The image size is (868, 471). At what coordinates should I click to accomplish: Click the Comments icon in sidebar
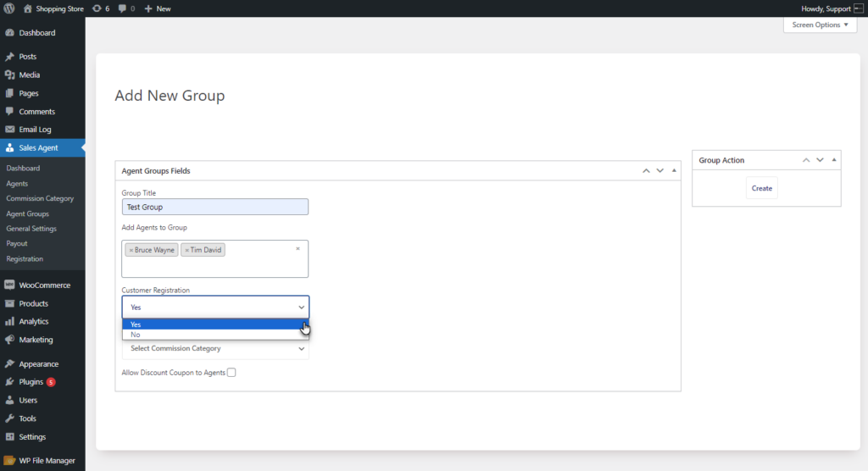pos(9,111)
